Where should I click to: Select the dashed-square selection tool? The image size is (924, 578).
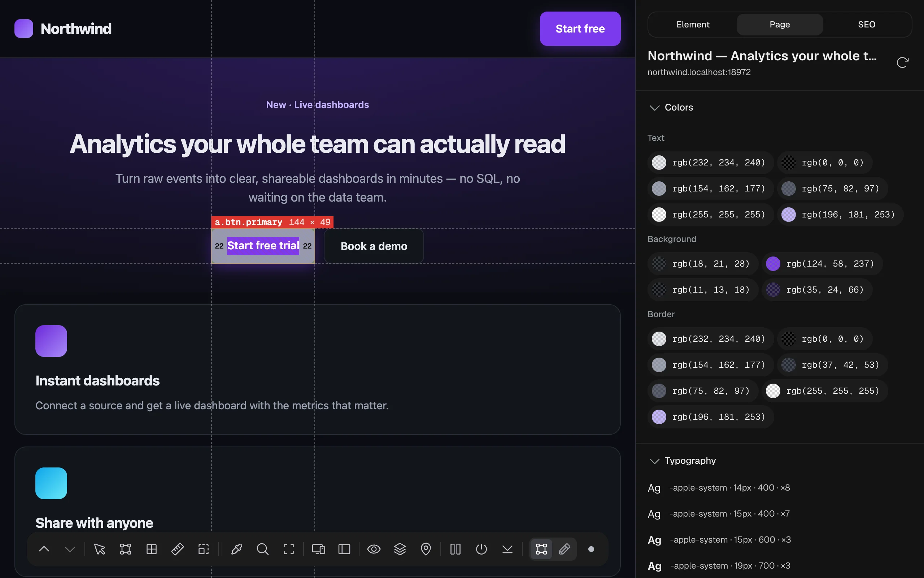(204, 549)
